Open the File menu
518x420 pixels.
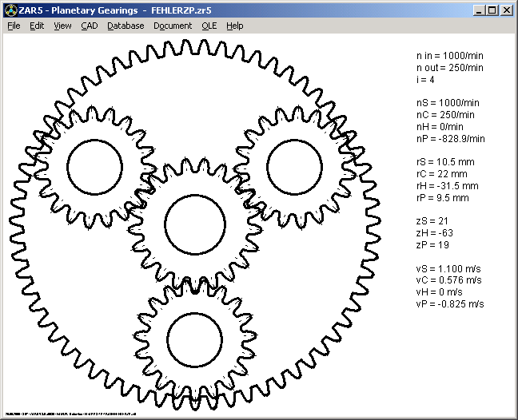tap(14, 26)
